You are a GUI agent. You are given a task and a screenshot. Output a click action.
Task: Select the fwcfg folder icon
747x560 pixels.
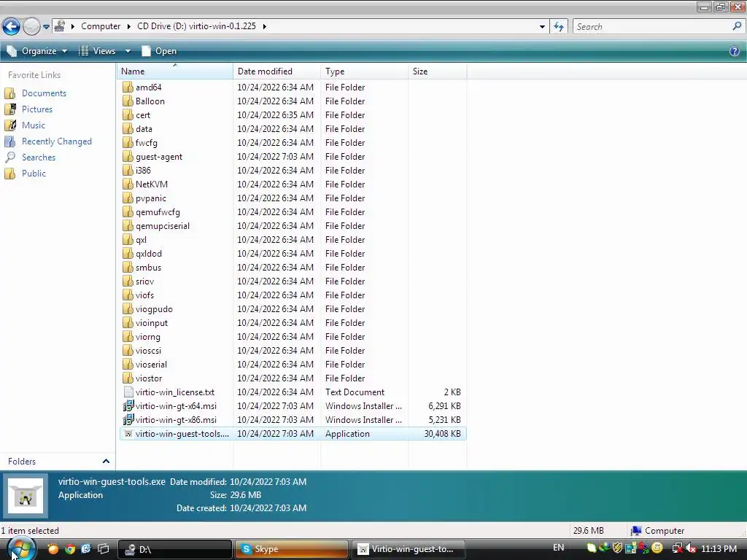[128, 142]
